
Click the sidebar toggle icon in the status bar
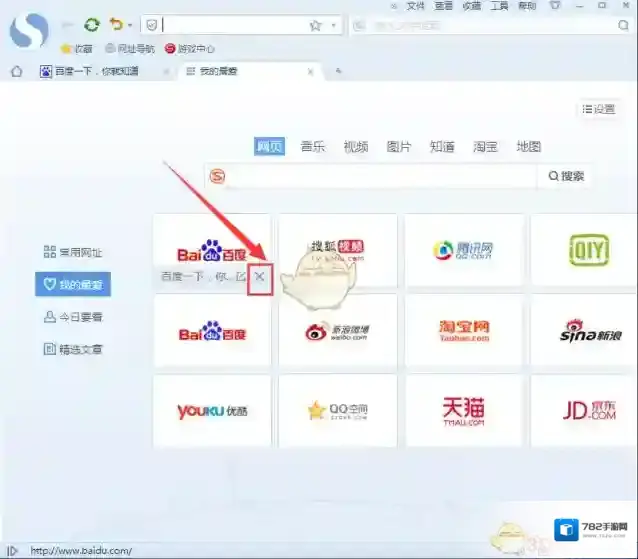click(x=12, y=551)
